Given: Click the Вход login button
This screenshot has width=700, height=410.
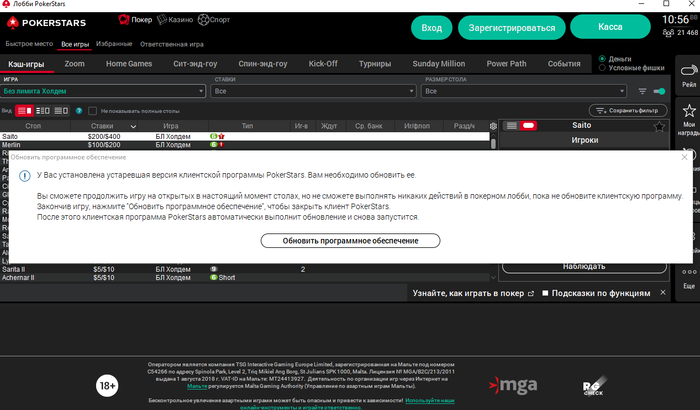Looking at the screenshot, I should (x=432, y=28).
